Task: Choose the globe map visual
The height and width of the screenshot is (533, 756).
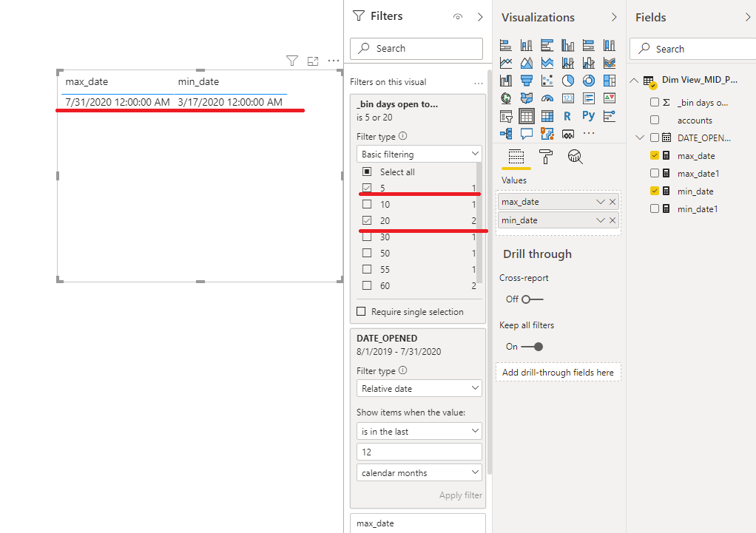Action: [506, 98]
